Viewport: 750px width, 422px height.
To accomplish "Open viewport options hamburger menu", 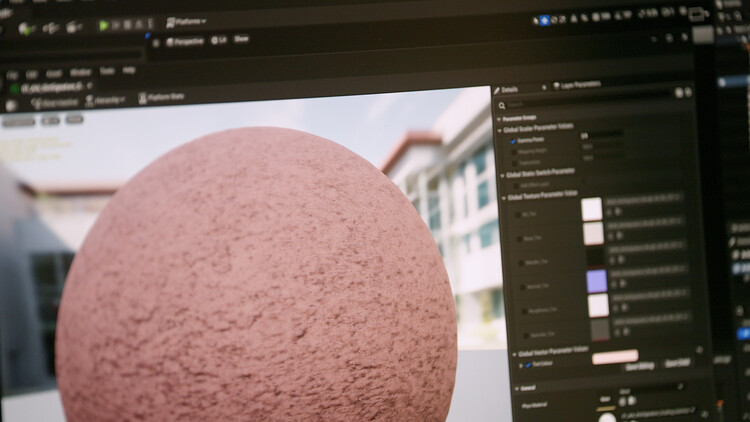I will tap(156, 44).
